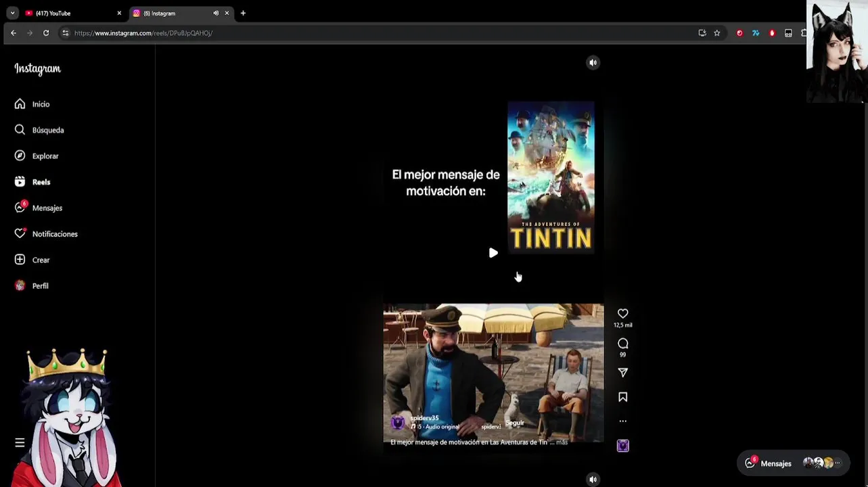The width and height of the screenshot is (868, 487).
Task: Toggle the speaker icon below the reel
Action: coord(593,480)
